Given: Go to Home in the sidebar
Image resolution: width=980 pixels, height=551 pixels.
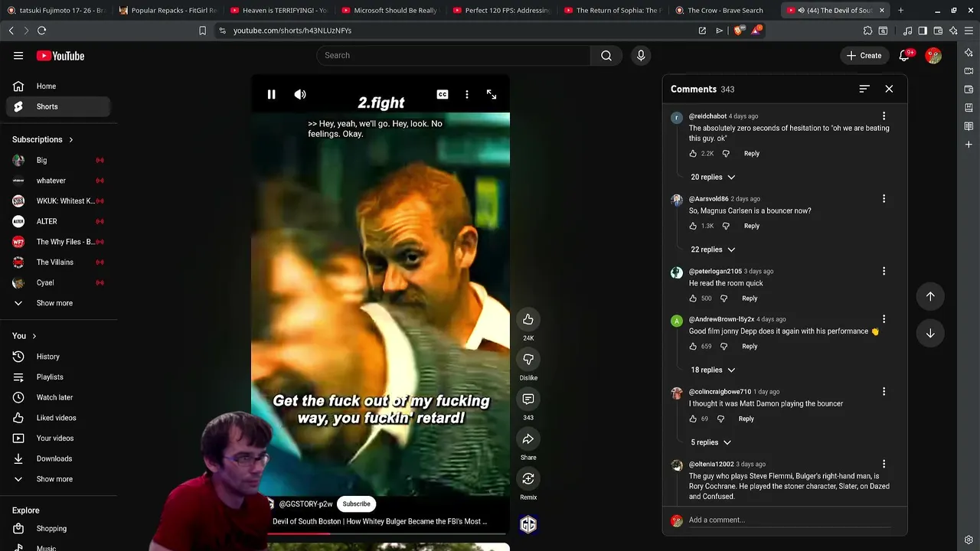Looking at the screenshot, I should pyautogui.click(x=58, y=86).
